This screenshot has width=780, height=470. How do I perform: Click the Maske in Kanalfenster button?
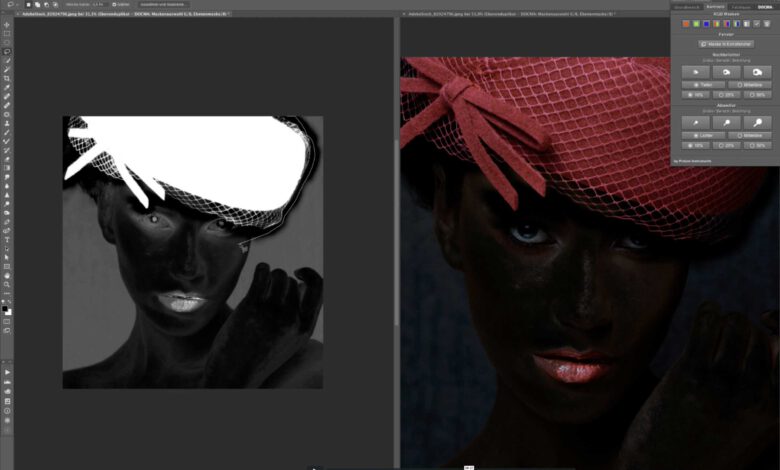click(725, 44)
